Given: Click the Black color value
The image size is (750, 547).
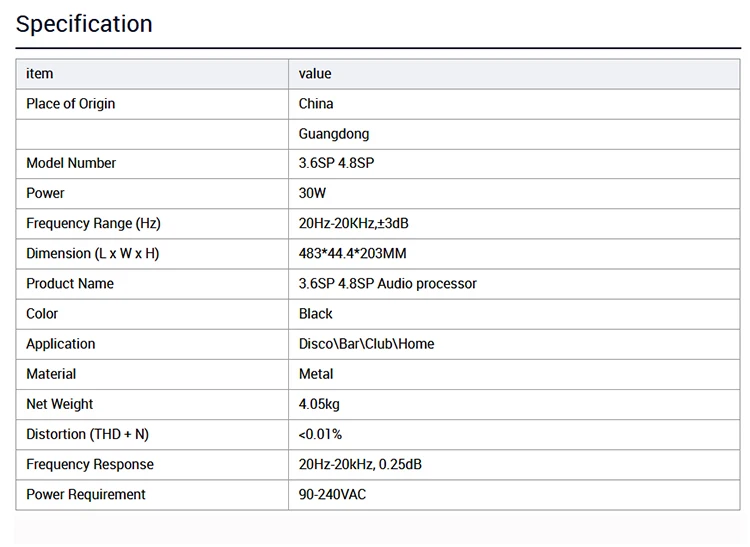Looking at the screenshot, I should point(315,314).
